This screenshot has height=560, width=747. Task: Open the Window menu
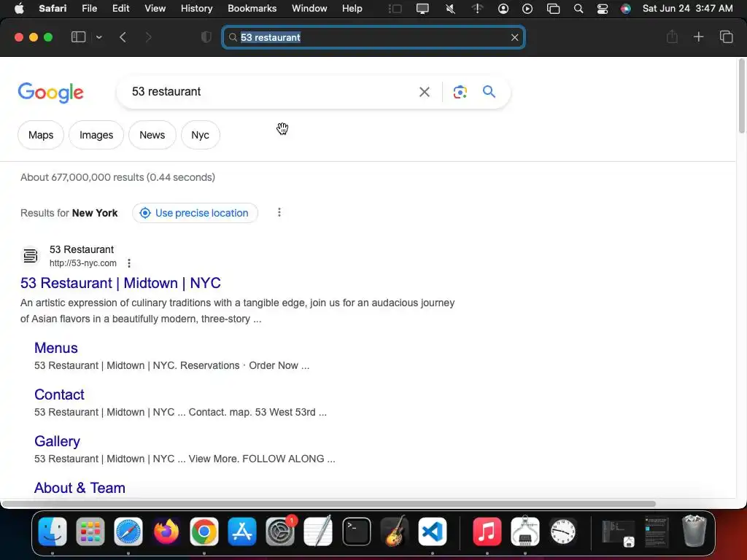click(309, 9)
